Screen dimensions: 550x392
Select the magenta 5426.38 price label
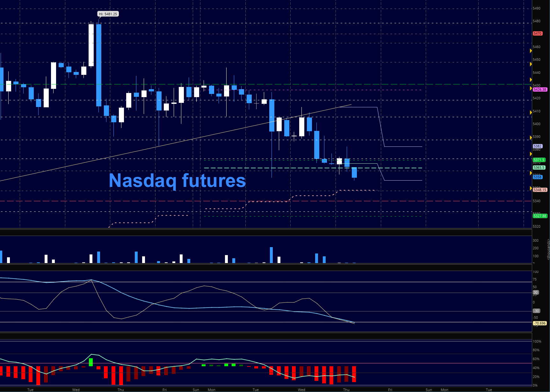click(540, 89)
